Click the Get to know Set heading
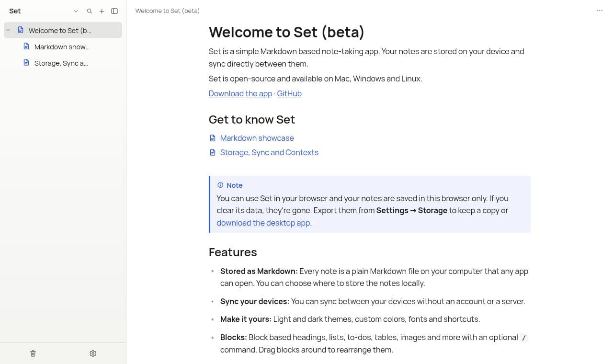 coord(252,119)
